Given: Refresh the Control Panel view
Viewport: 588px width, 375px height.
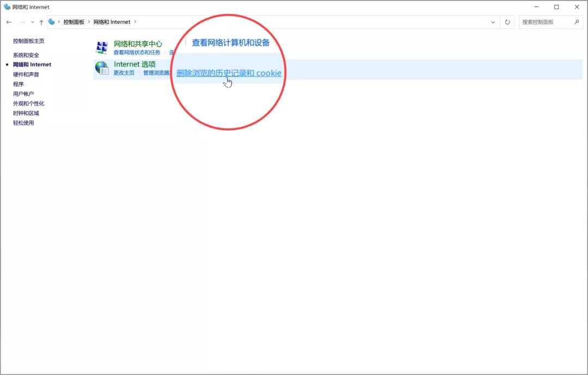Looking at the screenshot, I should tap(507, 22).
